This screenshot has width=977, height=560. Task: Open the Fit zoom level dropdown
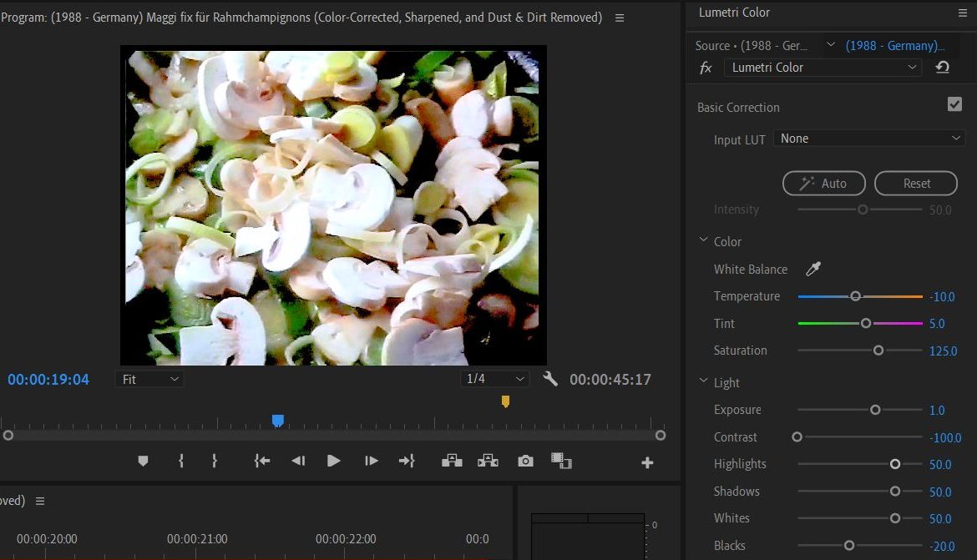149,379
